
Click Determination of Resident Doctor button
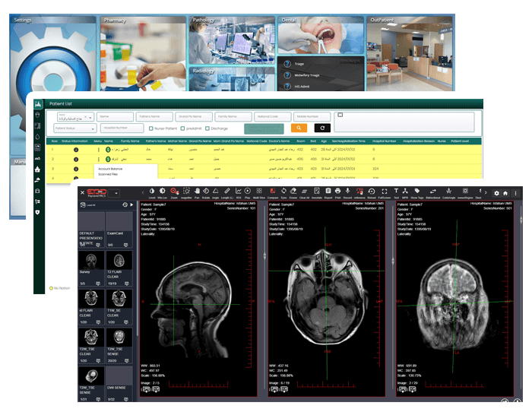tap(264, 128)
